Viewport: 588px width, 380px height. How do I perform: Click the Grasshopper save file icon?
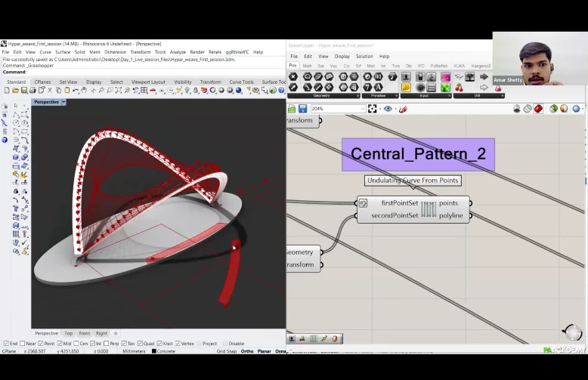[x=302, y=109]
